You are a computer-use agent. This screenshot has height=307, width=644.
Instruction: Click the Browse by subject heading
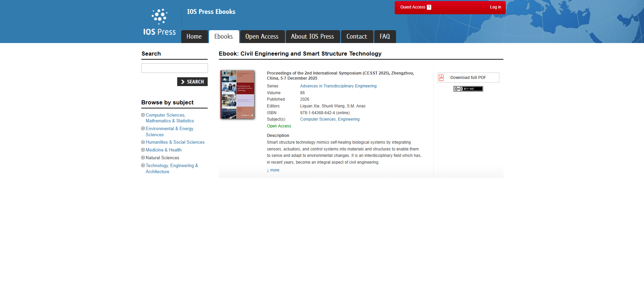tap(167, 102)
